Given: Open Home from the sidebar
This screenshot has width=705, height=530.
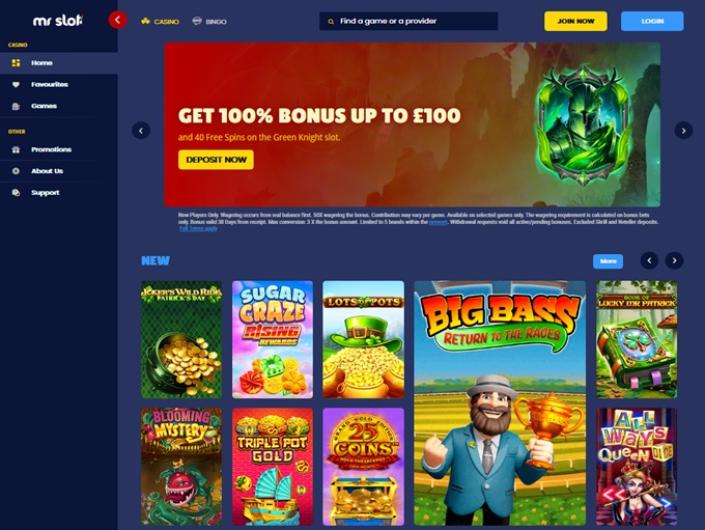Looking at the screenshot, I should click(59, 63).
